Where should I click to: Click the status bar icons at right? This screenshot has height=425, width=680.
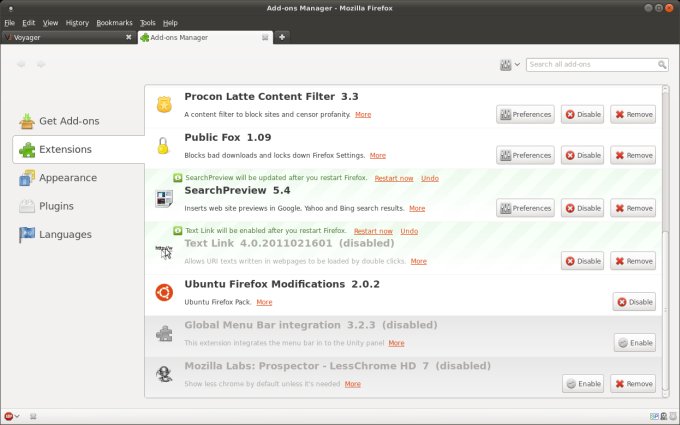coord(663,416)
